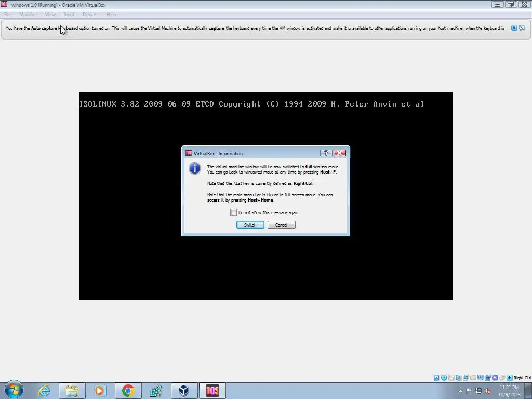This screenshot has width=532, height=399.
Task: Open the Devices menu
Action: 90,15
